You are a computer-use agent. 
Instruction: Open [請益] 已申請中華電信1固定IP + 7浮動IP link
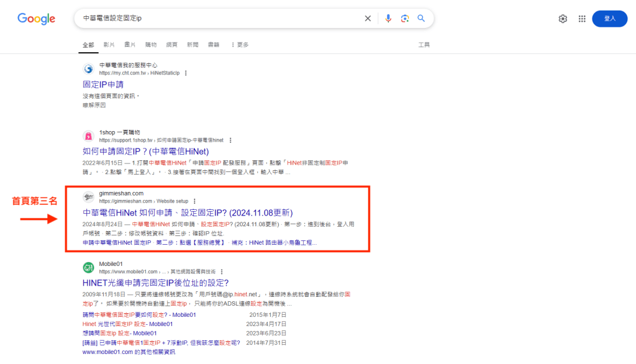(161, 343)
